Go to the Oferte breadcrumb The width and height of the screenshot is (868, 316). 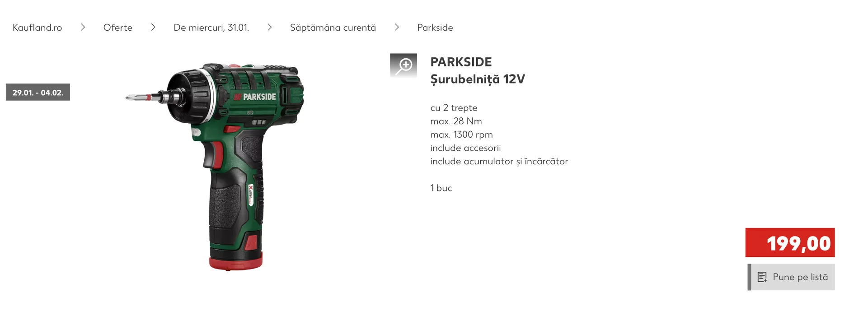click(118, 28)
